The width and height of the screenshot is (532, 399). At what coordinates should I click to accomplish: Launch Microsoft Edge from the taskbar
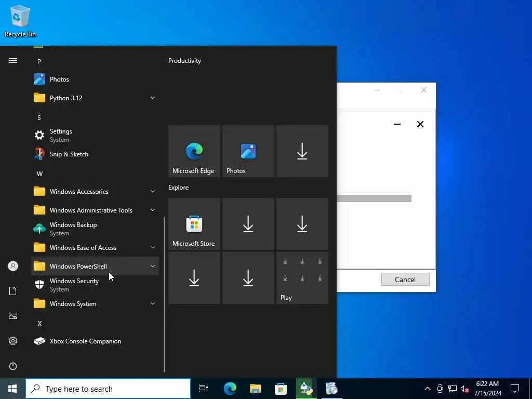coord(230,389)
